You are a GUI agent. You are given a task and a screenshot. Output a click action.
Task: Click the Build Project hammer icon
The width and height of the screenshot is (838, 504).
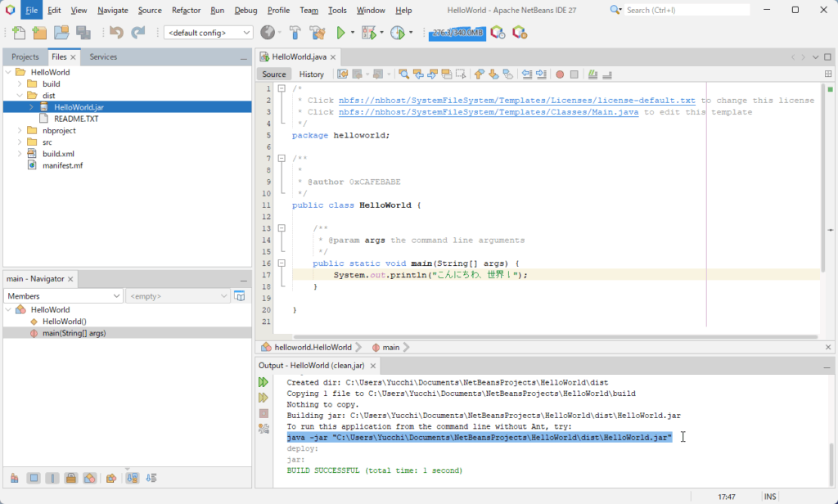pyautogui.click(x=295, y=33)
